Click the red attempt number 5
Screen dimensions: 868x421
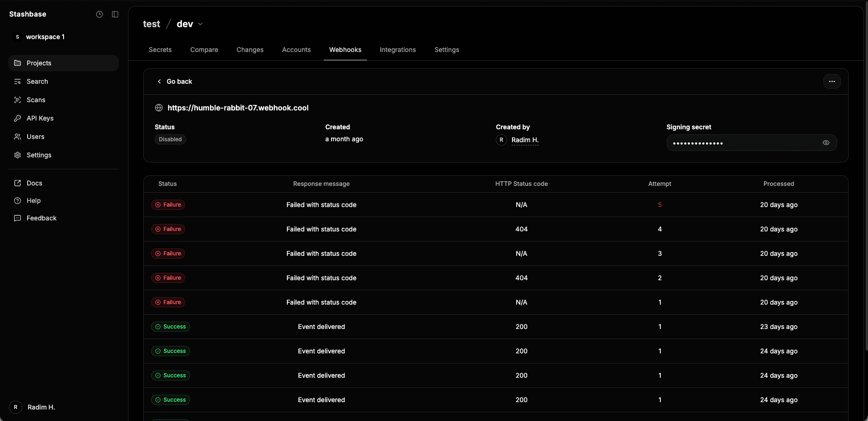pos(660,205)
